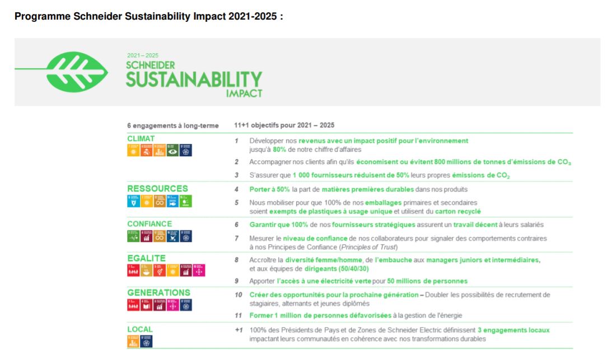The height and width of the screenshot is (364, 612).
Task: Click the navy partnership flower icon under GENERATIONS
Action: pos(186,305)
